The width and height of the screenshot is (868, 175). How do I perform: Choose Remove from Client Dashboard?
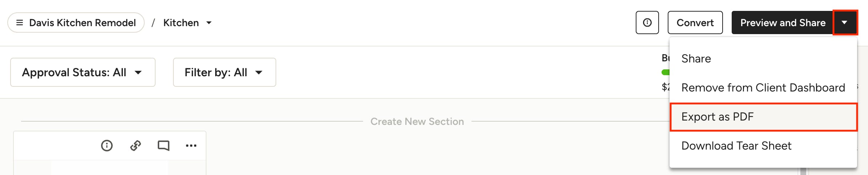[x=763, y=87]
